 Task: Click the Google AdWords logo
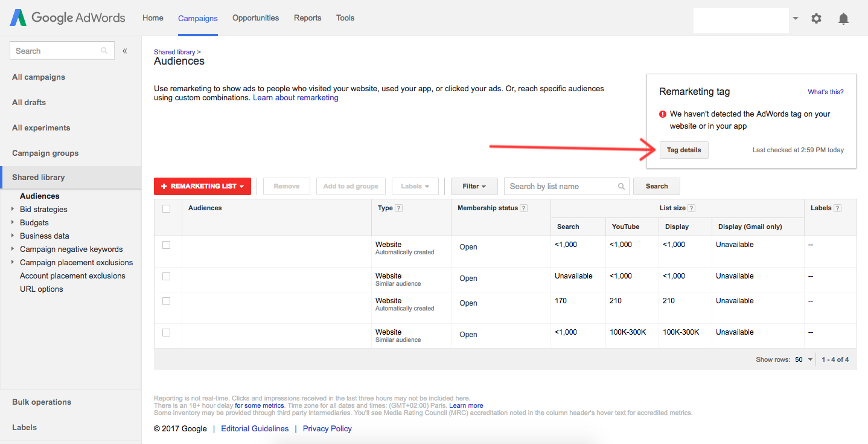point(68,18)
